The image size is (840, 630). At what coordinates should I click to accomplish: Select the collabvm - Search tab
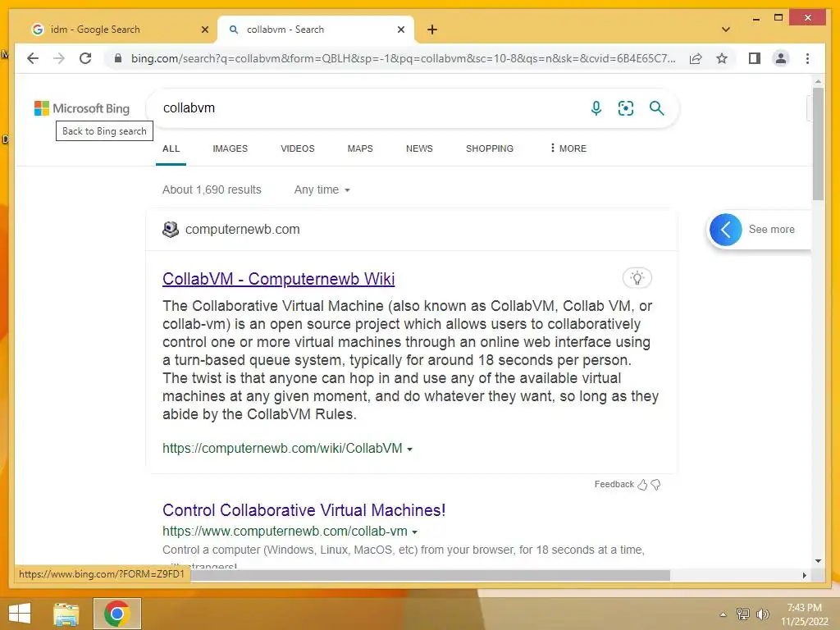coord(316,30)
